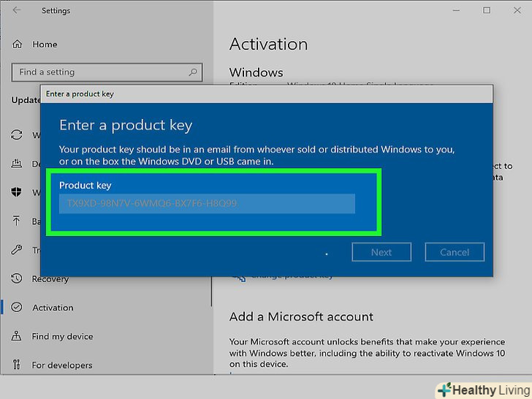Click the back arrow in Settings
The width and height of the screenshot is (532, 399).
[17, 10]
